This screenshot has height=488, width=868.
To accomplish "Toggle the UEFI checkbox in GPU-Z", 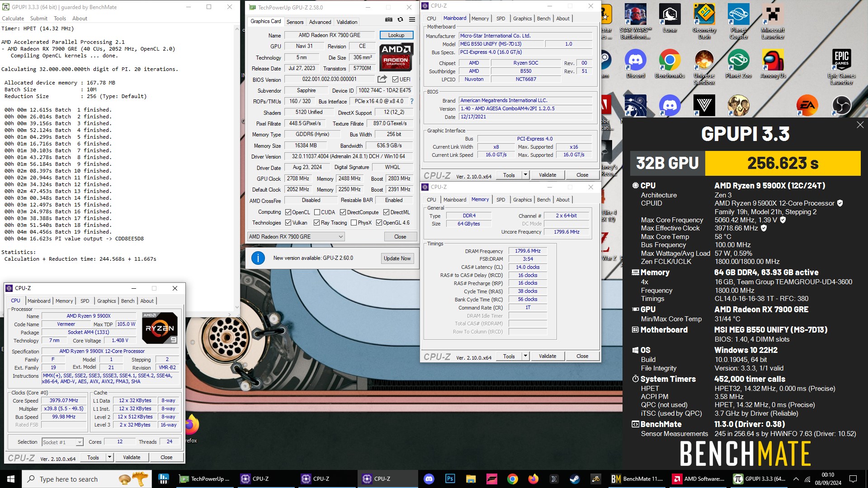I will point(395,80).
